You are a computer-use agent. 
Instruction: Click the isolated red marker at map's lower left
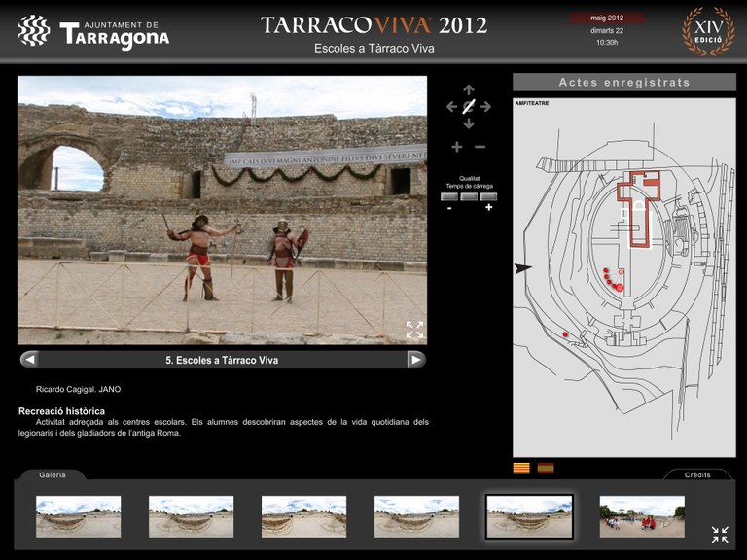click(565, 334)
